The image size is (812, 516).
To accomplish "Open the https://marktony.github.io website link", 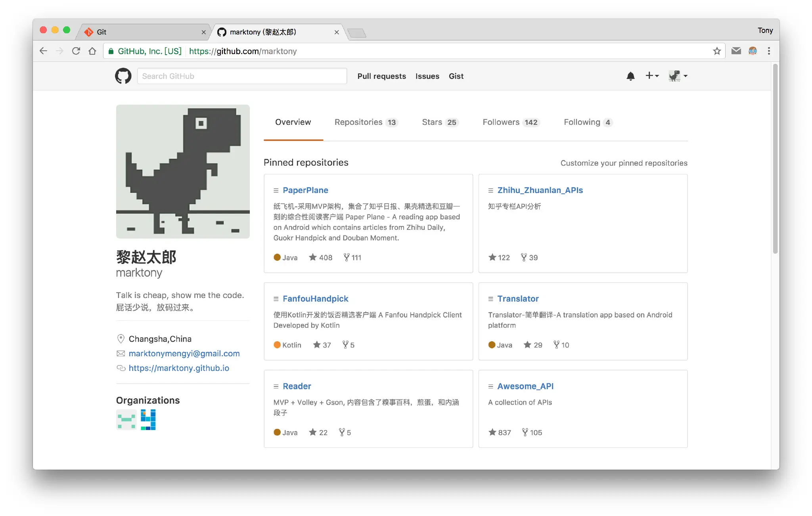I will click(x=179, y=368).
